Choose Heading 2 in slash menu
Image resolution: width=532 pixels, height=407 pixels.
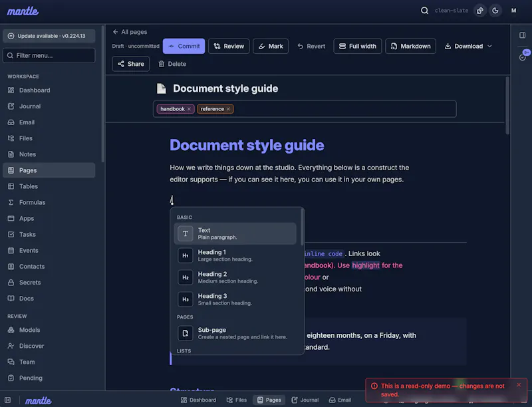(x=235, y=277)
